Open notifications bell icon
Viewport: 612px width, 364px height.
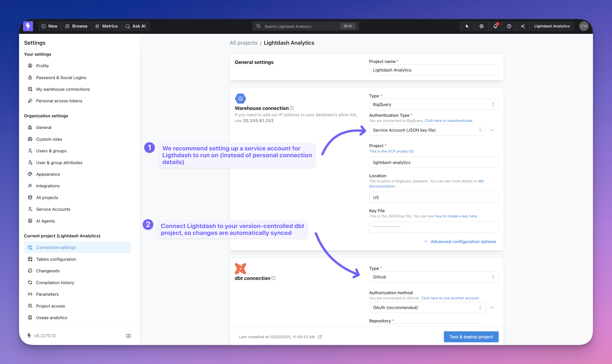495,26
